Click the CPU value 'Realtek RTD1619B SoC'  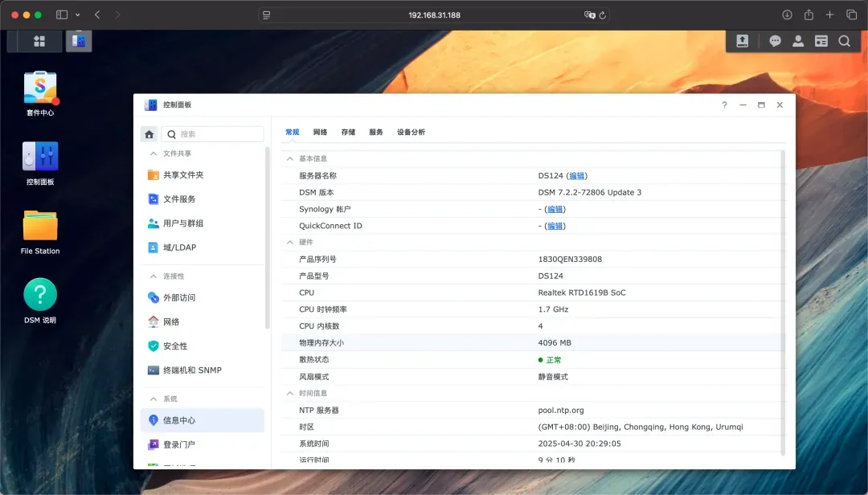tap(582, 293)
